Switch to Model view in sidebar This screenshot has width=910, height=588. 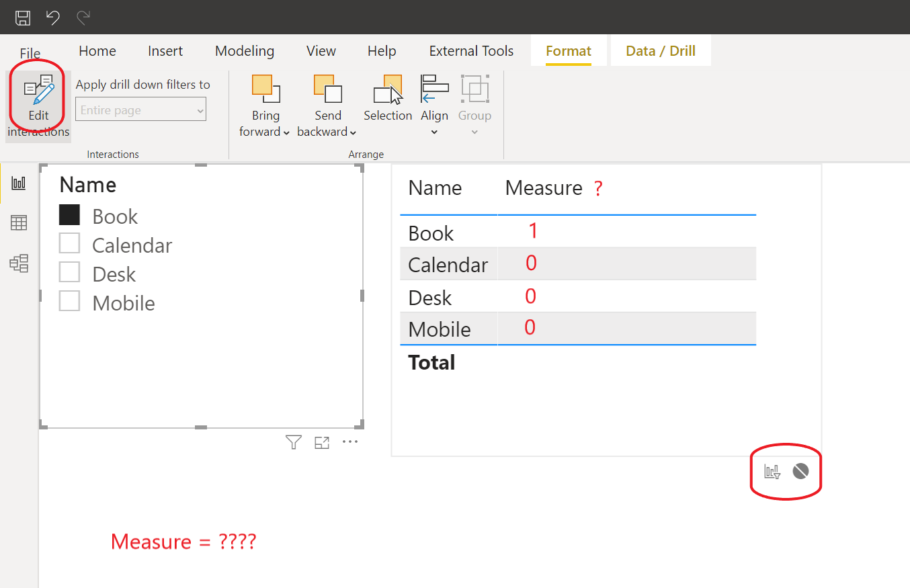(x=19, y=263)
